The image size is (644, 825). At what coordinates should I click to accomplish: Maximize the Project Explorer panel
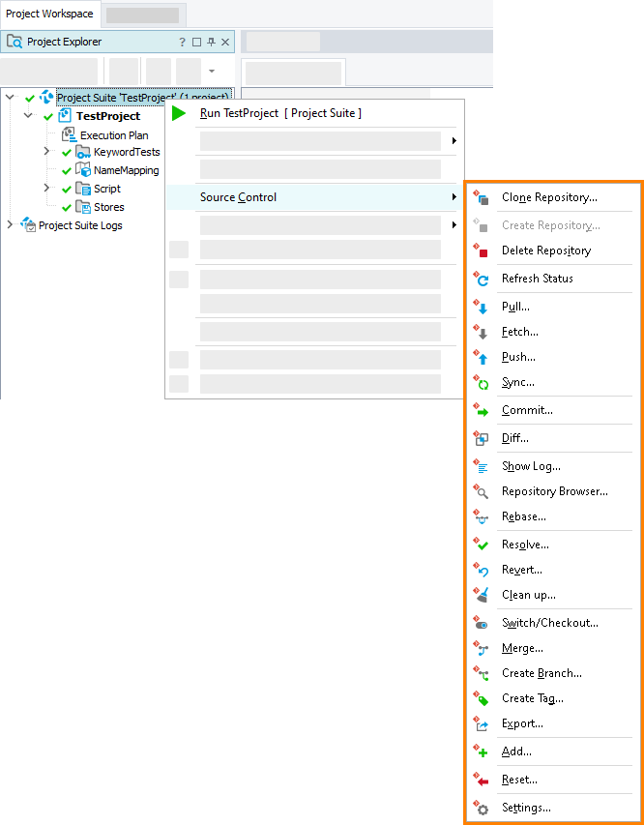[197, 43]
